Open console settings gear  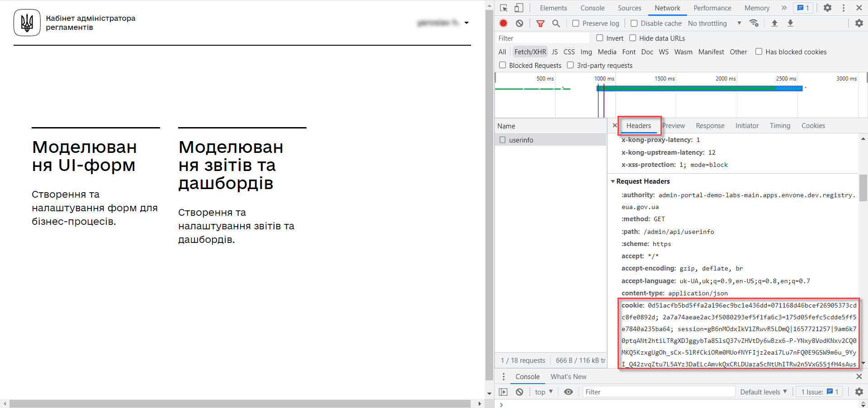click(859, 392)
